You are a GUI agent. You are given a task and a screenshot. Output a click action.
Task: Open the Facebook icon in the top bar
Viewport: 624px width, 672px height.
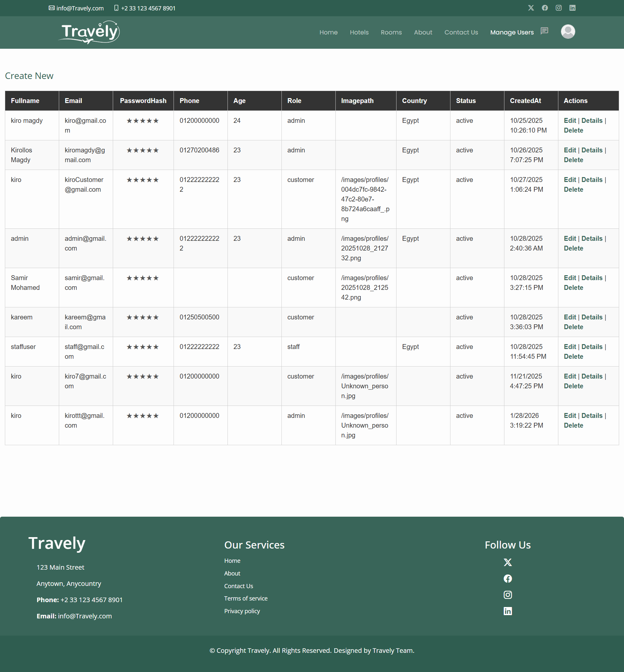545,8
